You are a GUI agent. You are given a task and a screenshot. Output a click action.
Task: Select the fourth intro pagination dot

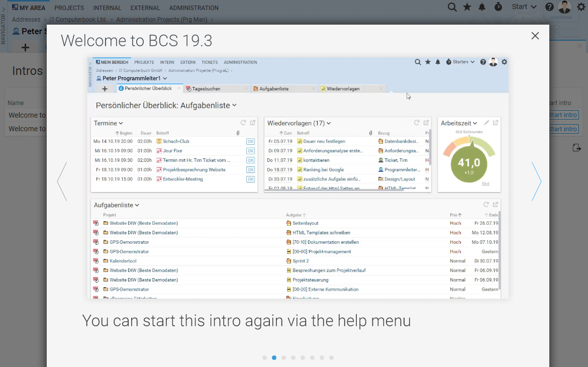click(x=293, y=357)
